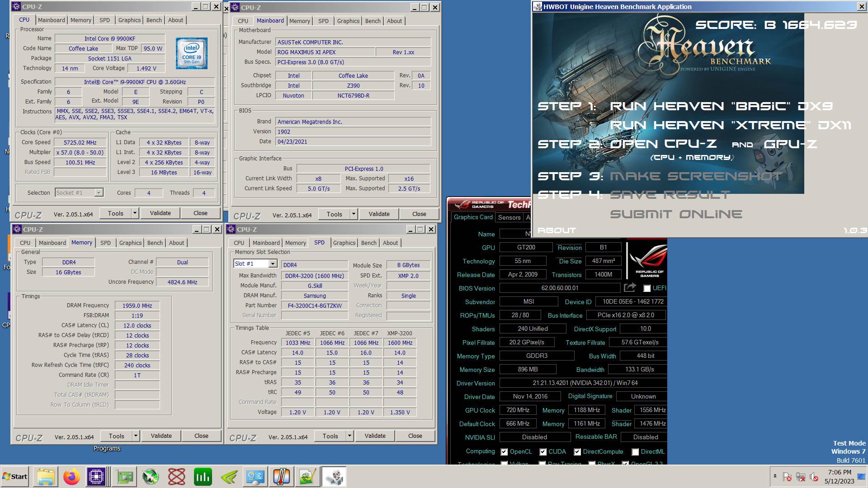Open About tab in the Memory window
868x488 pixels.
click(176, 243)
